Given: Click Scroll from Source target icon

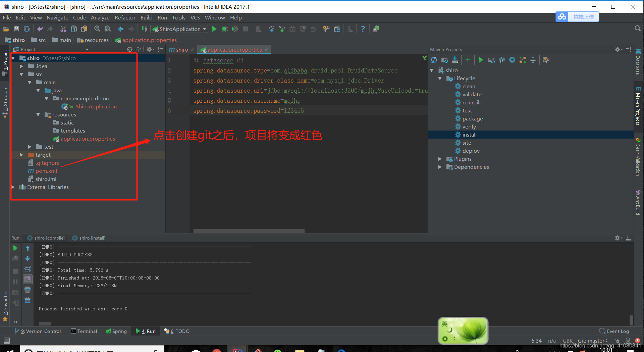Looking at the screenshot, I should pos(130,49).
